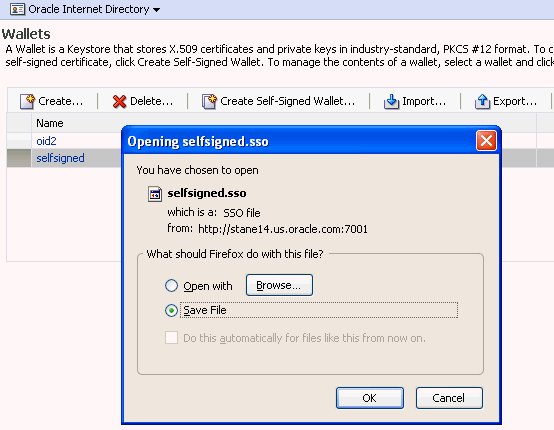The image size is (554, 430).
Task: Click the Export upload-arrow icon
Action: coord(482,101)
